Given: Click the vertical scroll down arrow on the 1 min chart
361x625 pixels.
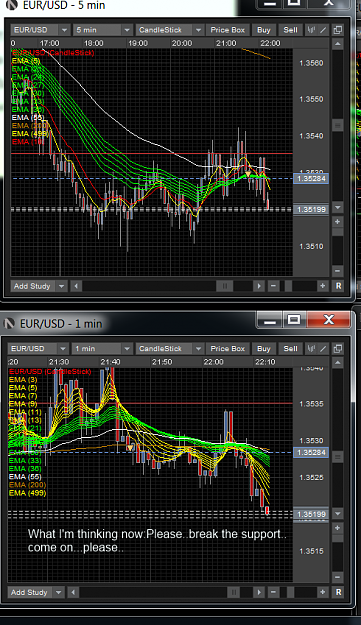Looking at the screenshot, I should point(337,513).
